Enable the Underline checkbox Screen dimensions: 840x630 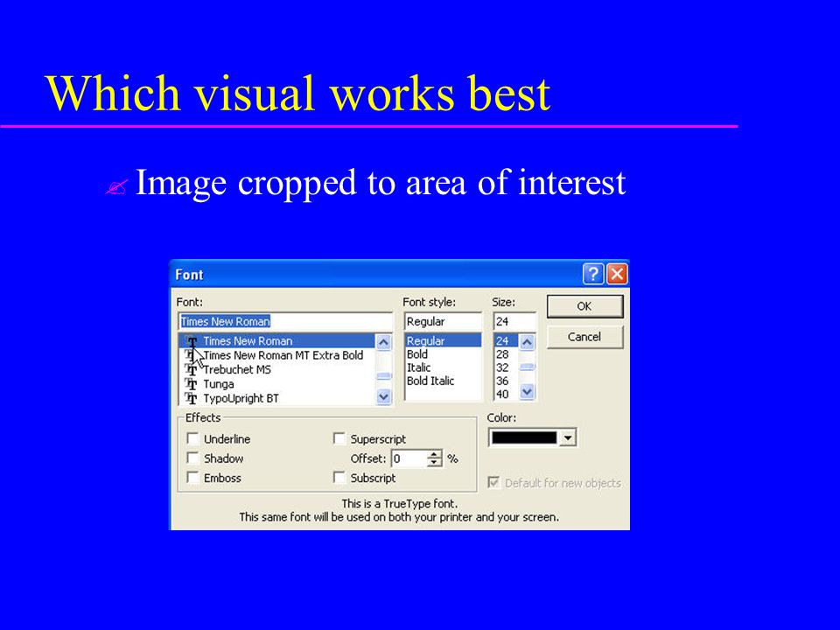pos(192,438)
